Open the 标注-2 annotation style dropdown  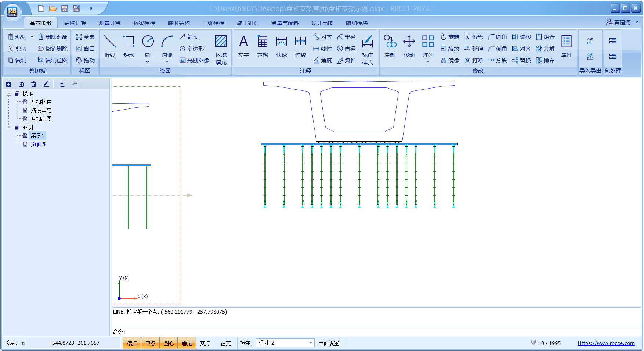(311, 343)
